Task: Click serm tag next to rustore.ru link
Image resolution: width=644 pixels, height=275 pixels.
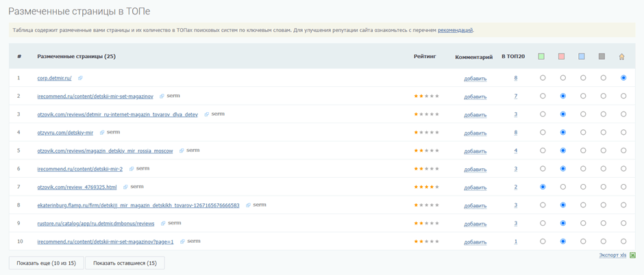Action: click(175, 223)
